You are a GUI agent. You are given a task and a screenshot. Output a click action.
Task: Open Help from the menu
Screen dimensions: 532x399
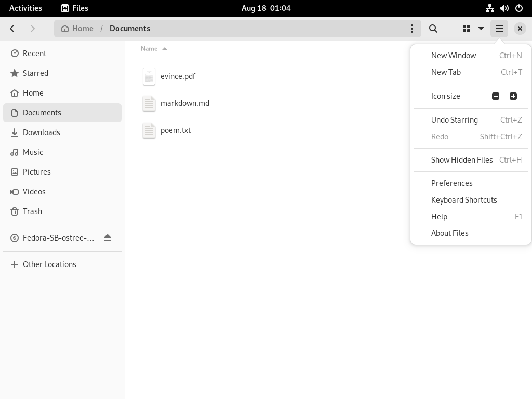click(x=471, y=217)
